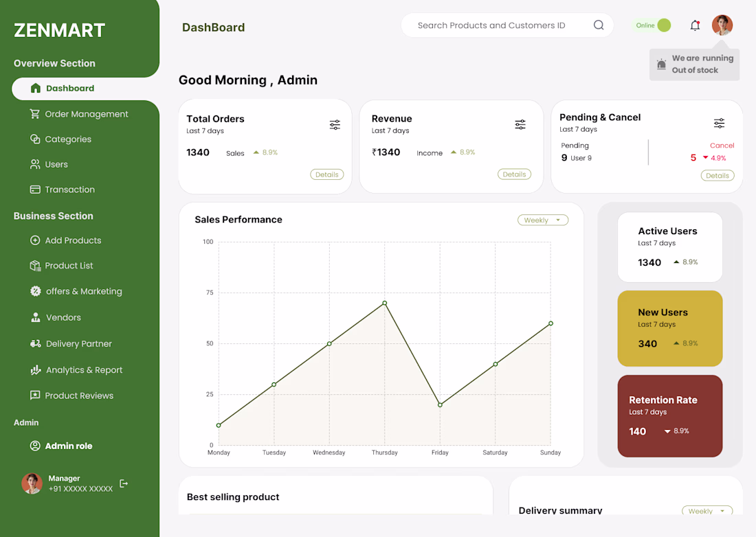
Task: Click the Active Users card
Action: pos(669,247)
